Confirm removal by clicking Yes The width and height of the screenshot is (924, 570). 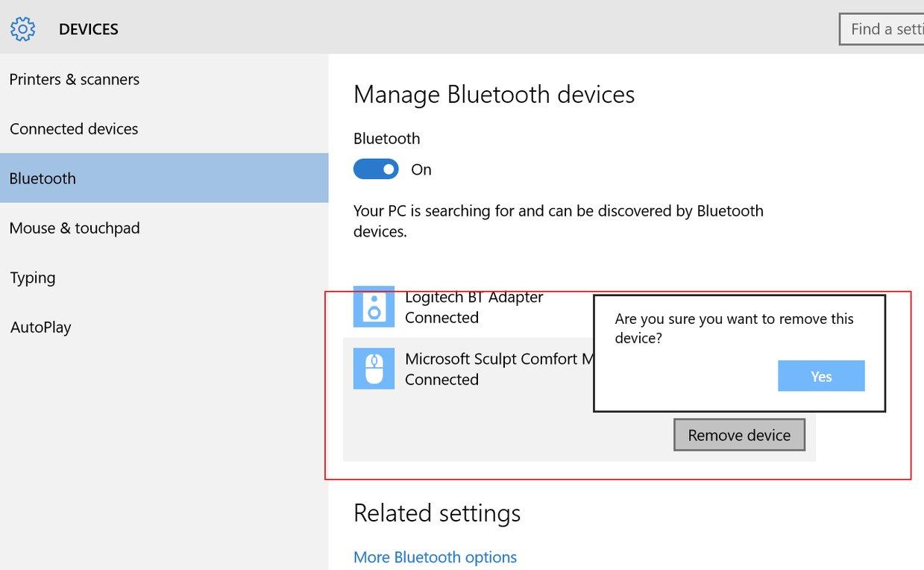click(821, 376)
